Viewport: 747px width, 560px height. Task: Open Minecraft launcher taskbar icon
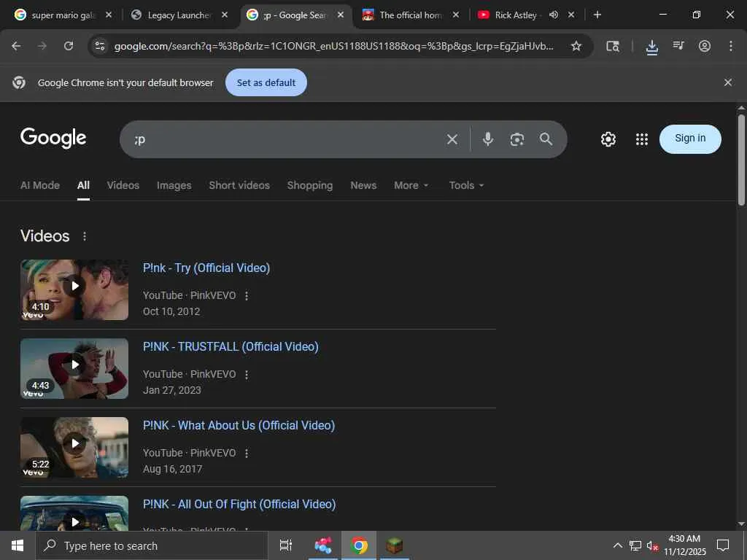(395, 545)
